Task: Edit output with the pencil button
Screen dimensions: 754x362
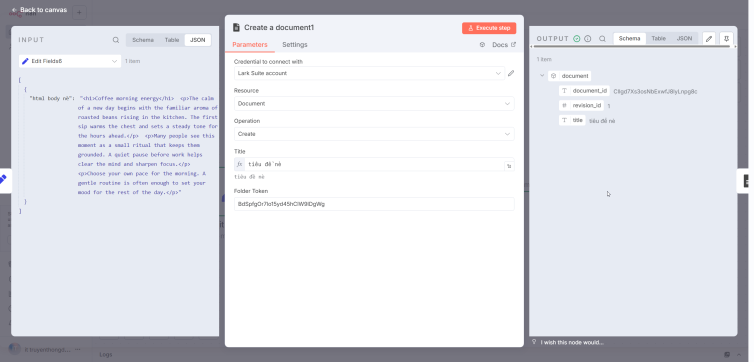Action: 709,39
